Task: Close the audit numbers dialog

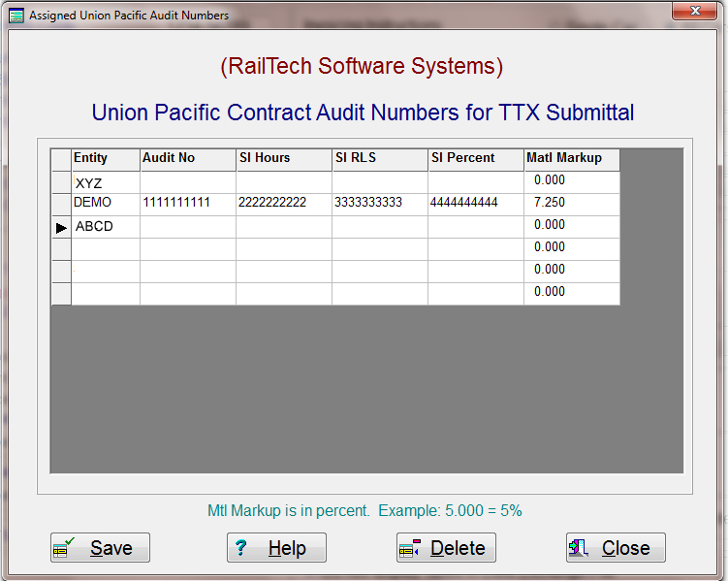Action: (616, 548)
